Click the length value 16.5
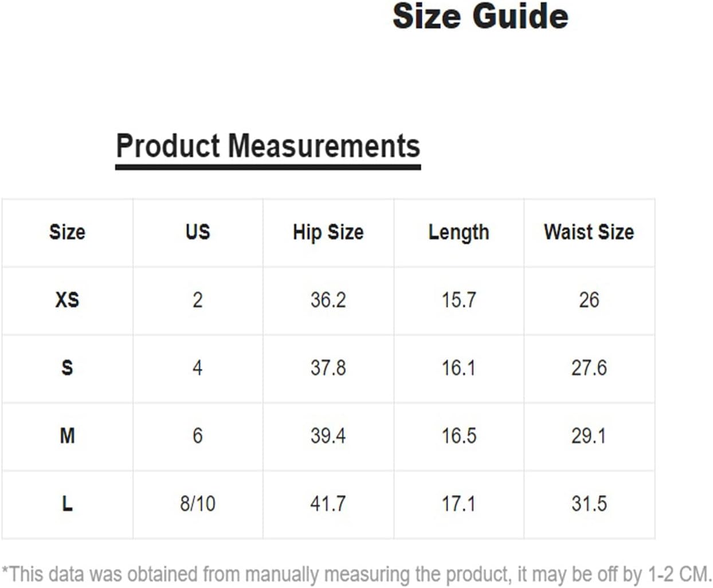The height and width of the screenshot is (588, 713). pos(459,436)
